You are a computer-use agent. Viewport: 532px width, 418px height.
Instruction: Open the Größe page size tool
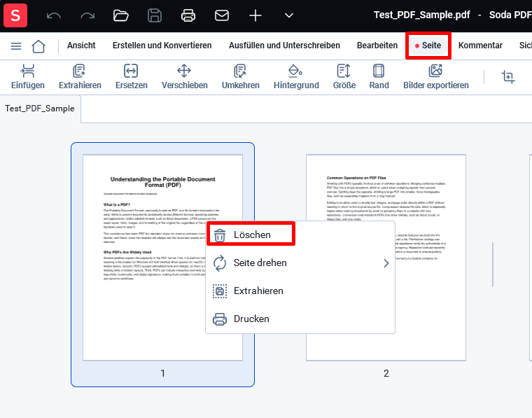(x=344, y=77)
